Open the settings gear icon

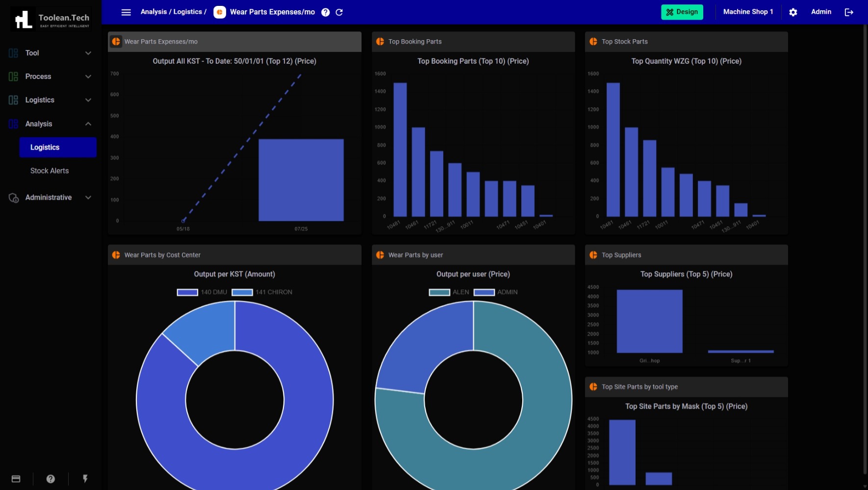click(x=793, y=12)
